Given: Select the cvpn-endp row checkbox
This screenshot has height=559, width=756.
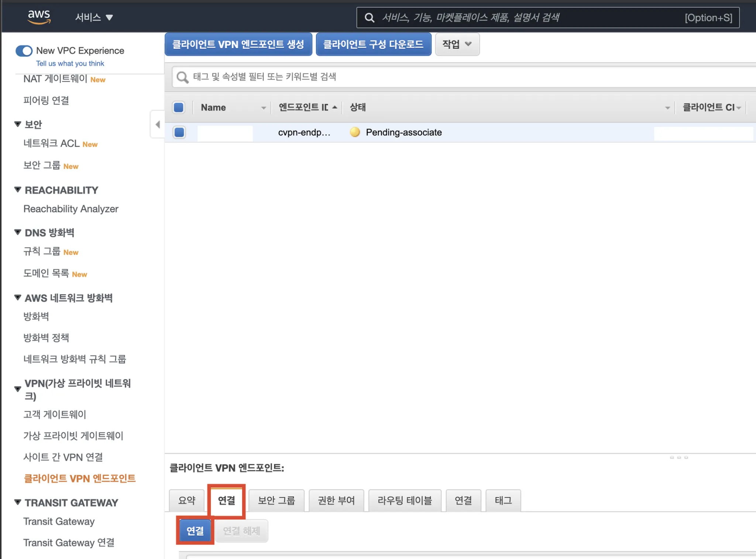Looking at the screenshot, I should tap(179, 132).
